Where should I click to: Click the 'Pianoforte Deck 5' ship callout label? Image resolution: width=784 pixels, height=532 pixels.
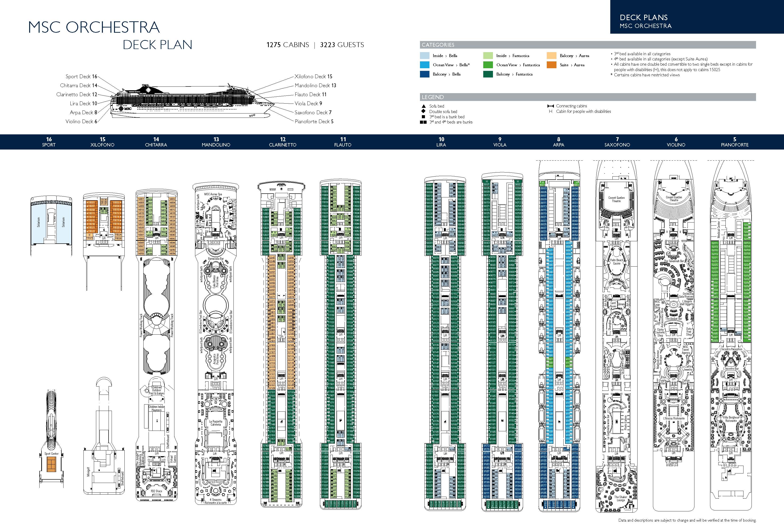pyautogui.click(x=314, y=121)
